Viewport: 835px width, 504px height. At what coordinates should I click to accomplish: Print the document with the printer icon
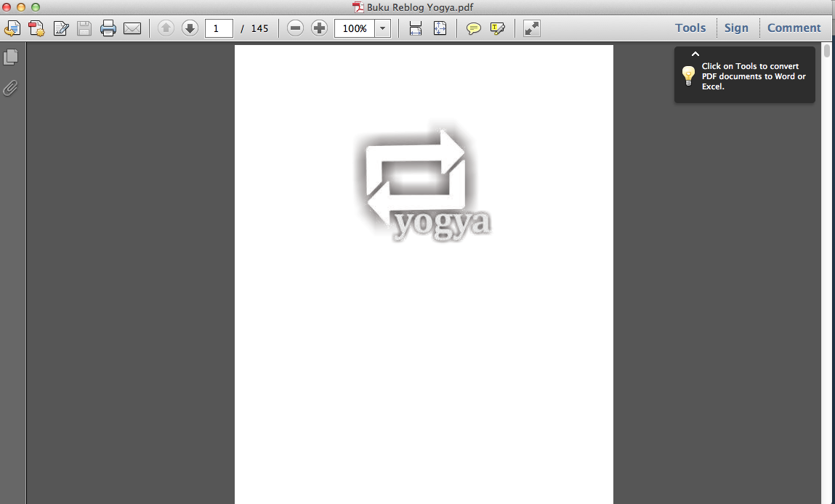pyautogui.click(x=108, y=28)
